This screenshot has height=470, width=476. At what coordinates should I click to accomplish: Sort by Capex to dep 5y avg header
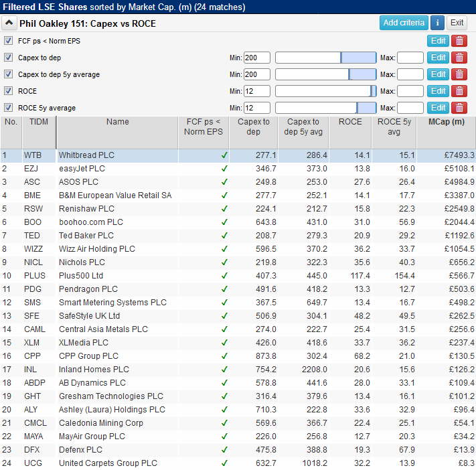pos(303,133)
